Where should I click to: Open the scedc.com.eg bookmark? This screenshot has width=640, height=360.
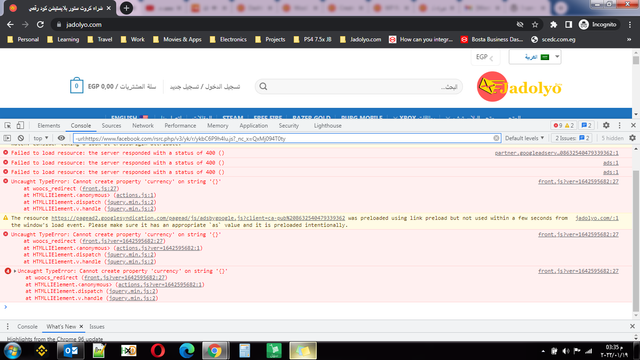pyautogui.click(x=553, y=39)
